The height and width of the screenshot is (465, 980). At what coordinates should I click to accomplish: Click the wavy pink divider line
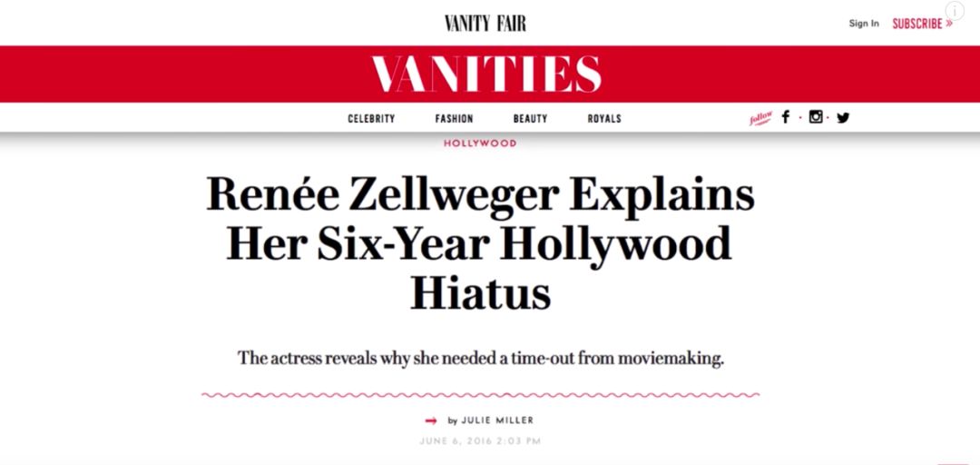[x=481, y=395]
